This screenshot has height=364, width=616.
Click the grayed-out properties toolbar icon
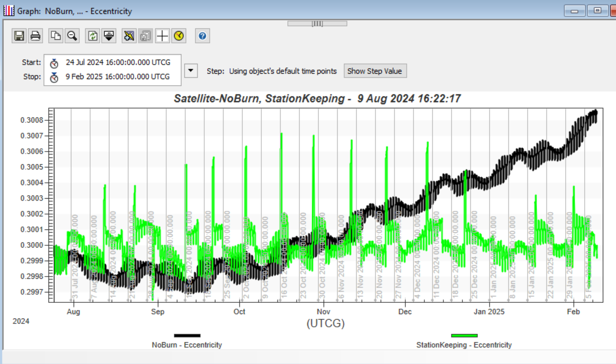click(146, 36)
